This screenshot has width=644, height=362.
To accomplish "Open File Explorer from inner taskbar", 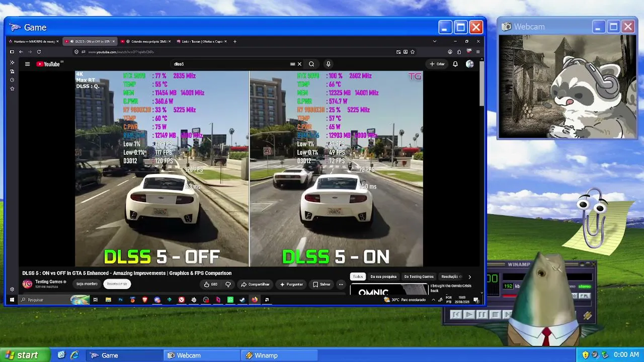I will 108,300.
